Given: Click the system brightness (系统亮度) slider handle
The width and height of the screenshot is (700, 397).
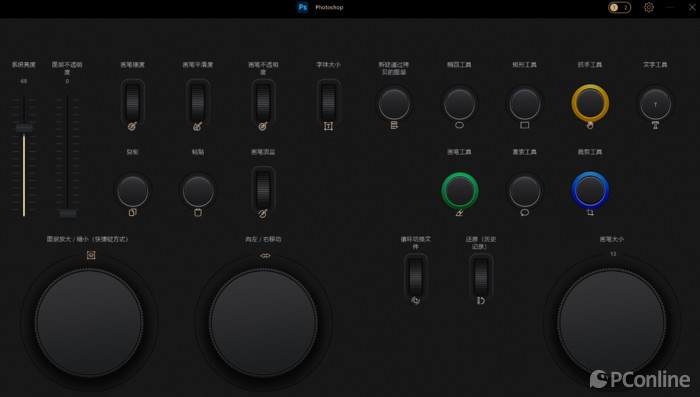Looking at the screenshot, I should (x=24, y=129).
